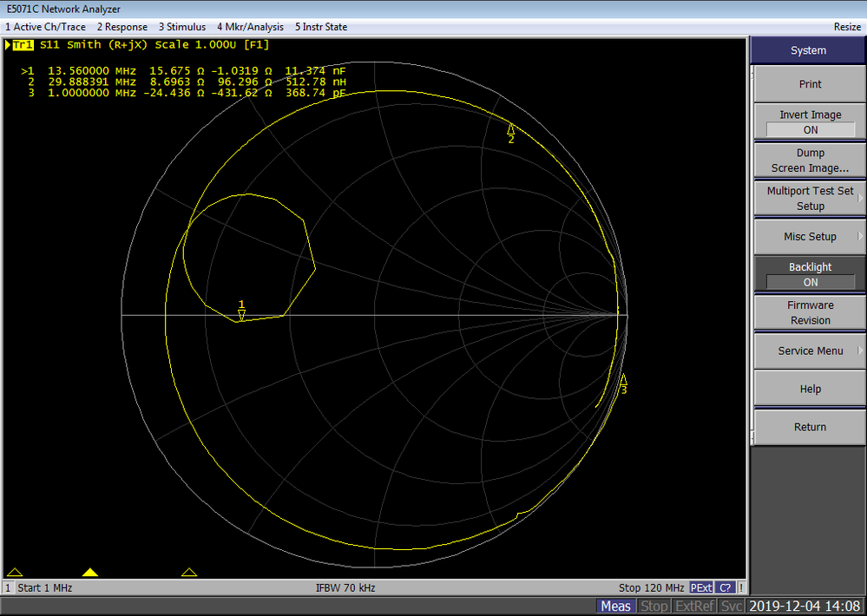Click the Svc status indicator

732,606
